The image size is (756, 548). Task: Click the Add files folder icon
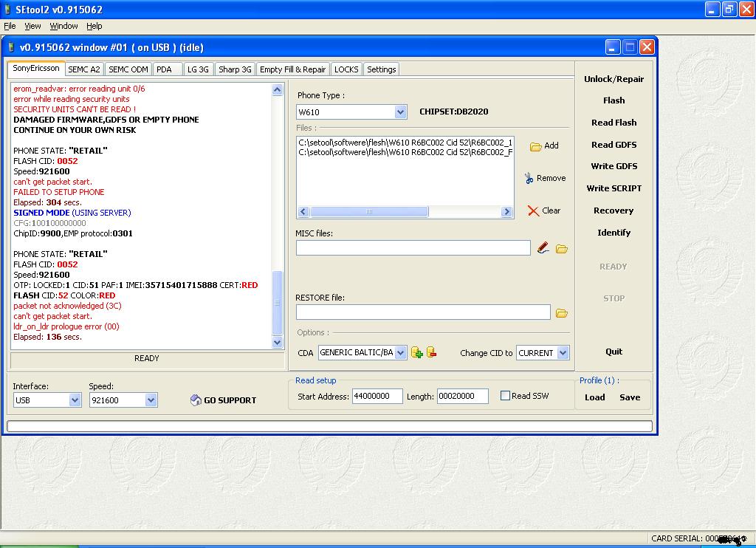point(535,146)
